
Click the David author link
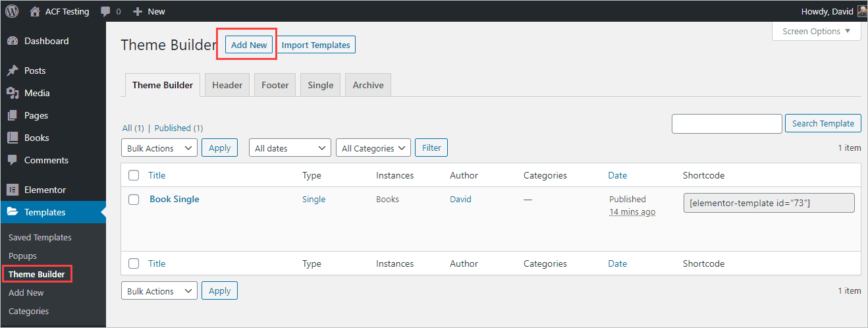coord(460,199)
